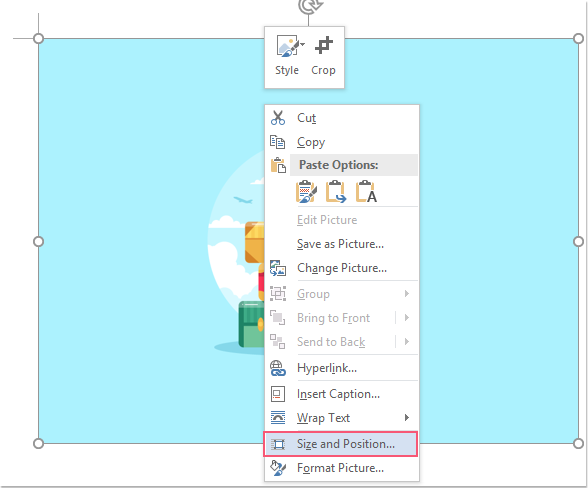588x488 pixels.
Task: Choose the Picture paste option icon
Action: (x=336, y=192)
